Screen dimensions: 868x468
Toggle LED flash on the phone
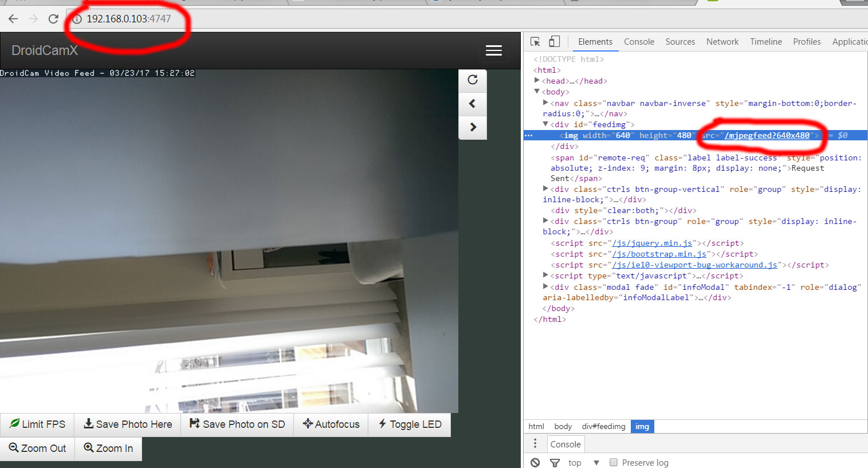410,424
